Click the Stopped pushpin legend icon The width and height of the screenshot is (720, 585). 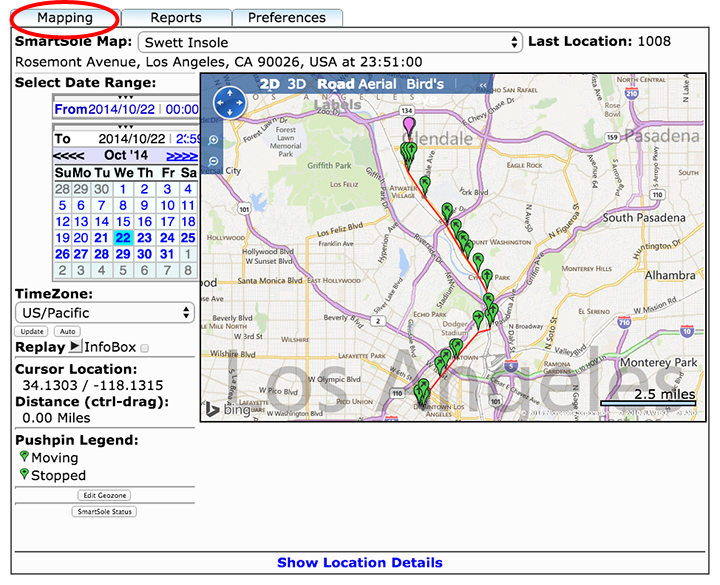(x=24, y=474)
